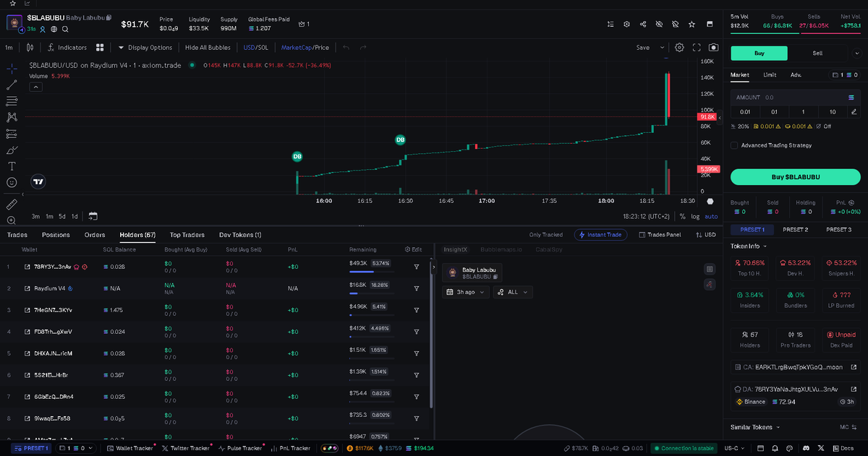Viewport: 868px width, 456px height.
Task: Switch to the Trades tab
Action: [x=17, y=235]
